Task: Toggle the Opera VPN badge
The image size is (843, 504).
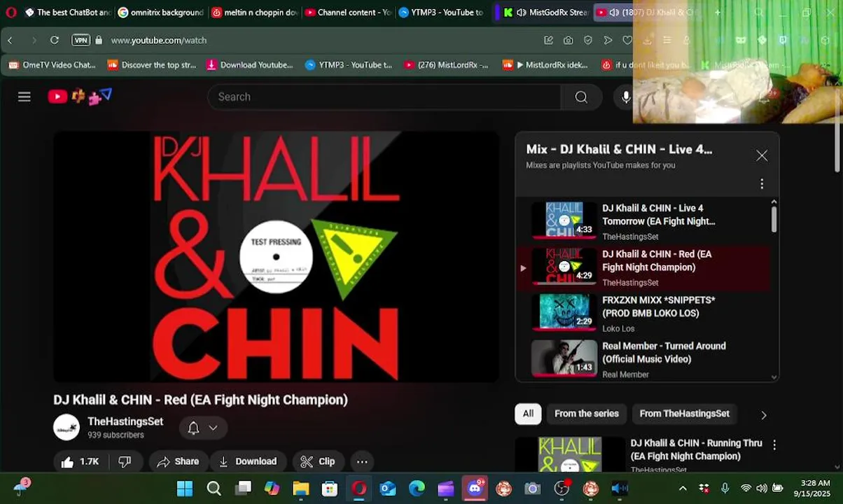Action: 81,41
